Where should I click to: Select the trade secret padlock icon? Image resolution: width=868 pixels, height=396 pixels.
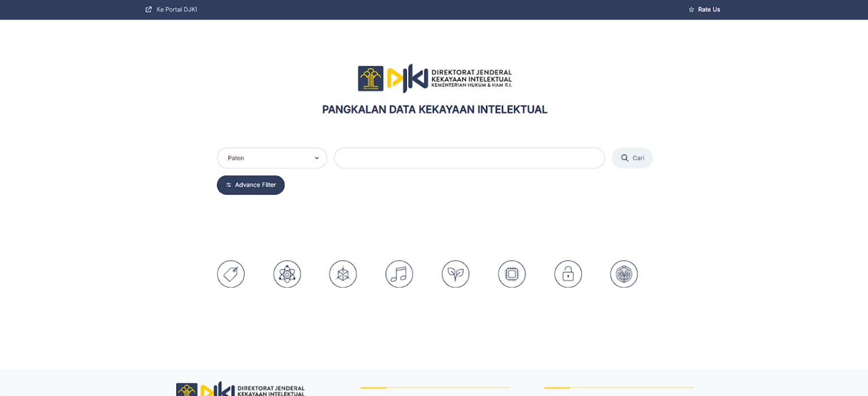point(567,274)
